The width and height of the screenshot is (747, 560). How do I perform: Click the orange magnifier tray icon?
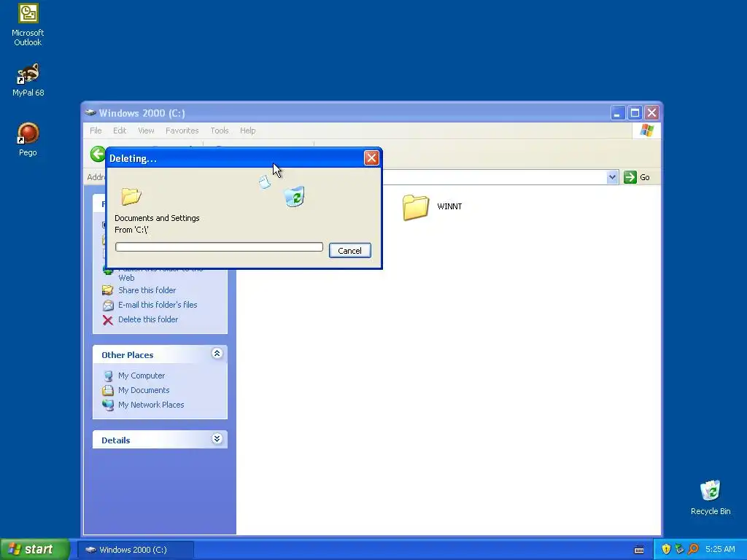pyautogui.click(x=693, y=549)
